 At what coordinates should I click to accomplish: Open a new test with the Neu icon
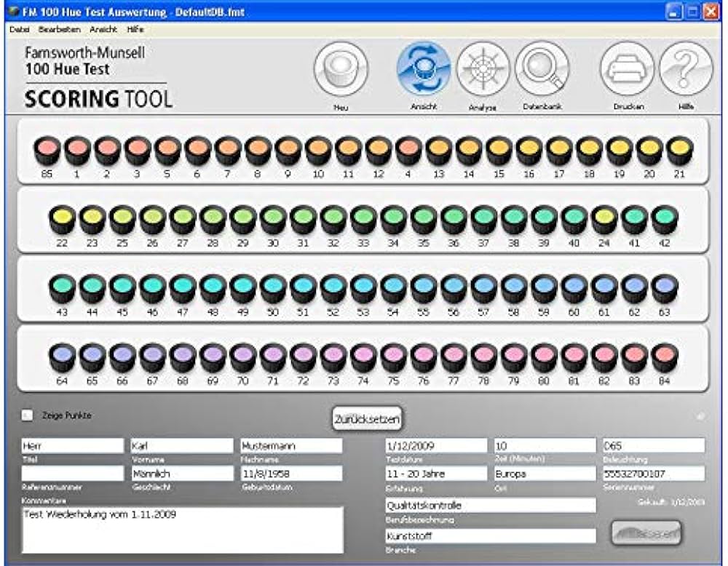pyautogui.click(x=339, y=69)
